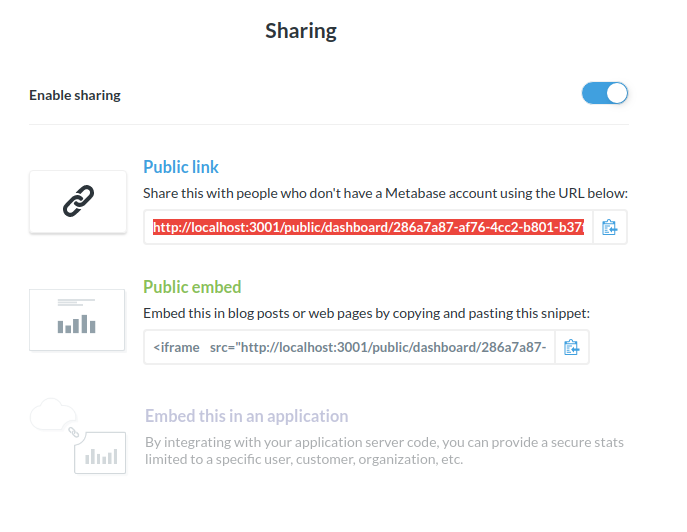Click the blog posts embed description text
Viewport: 687px width, 532px height.
[x=367, y=313]
